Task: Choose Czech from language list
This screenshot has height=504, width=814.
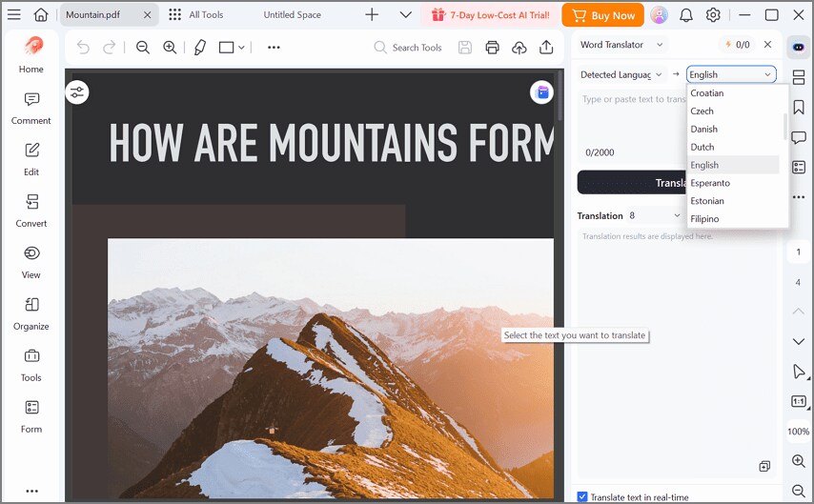Action: pos(733,111)
